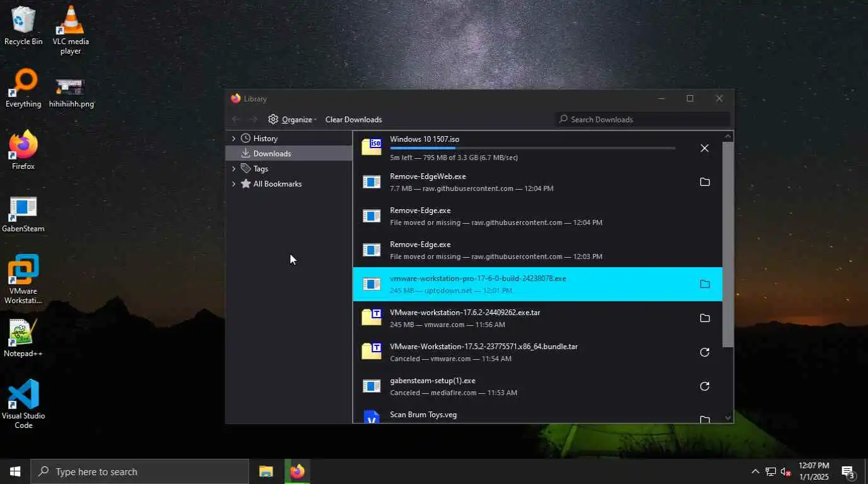Image resolution: width=868 pixels, height=484 pixels.
Task: Click the muted volume tray icon
Action: (x=786, y=471)
